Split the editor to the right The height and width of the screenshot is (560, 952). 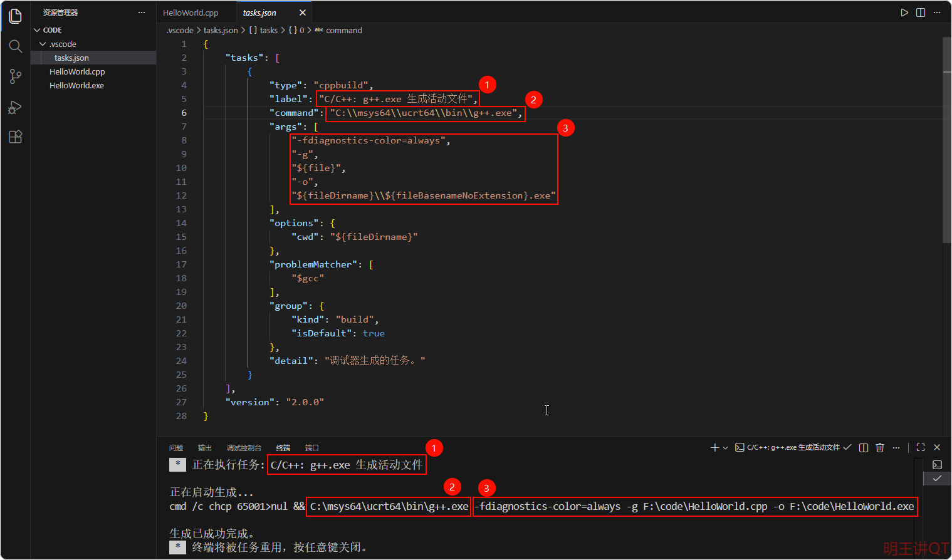921,13
